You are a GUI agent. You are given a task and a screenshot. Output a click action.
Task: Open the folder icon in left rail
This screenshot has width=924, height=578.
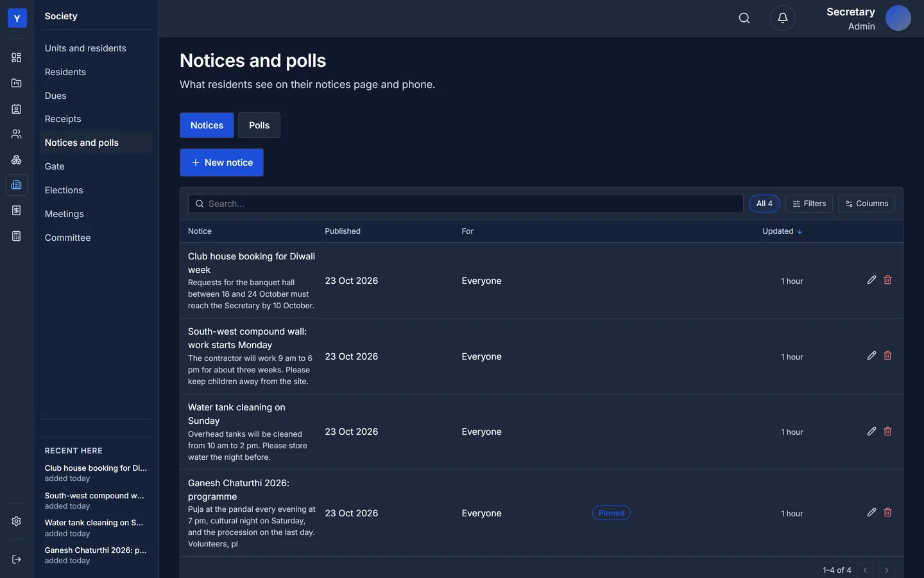point(17,83)
